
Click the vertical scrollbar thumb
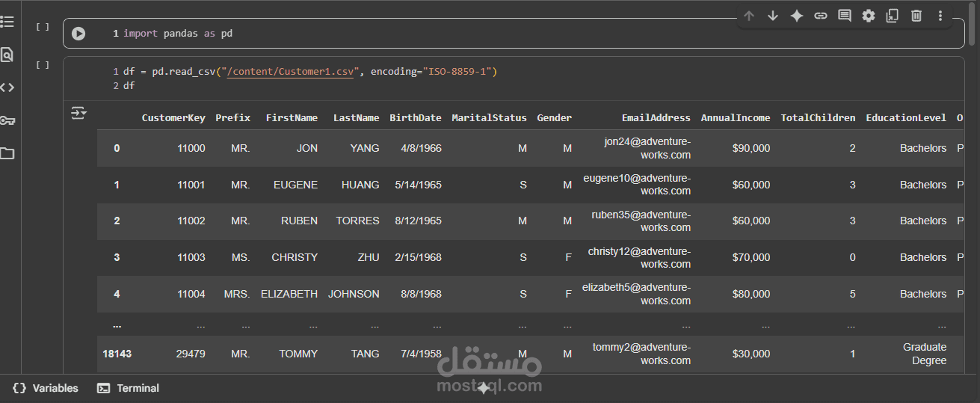973,22
